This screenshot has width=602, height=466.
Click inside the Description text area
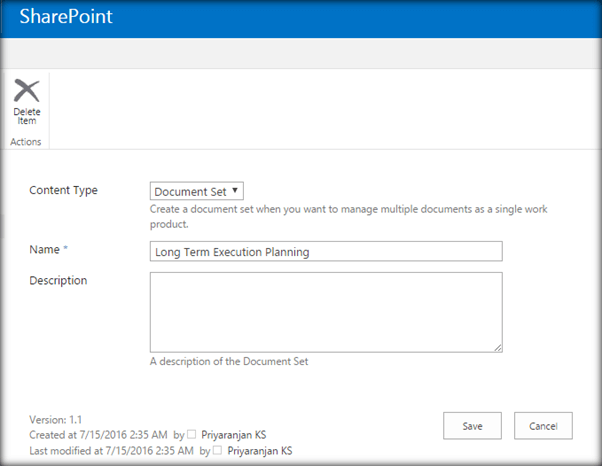tap(326, 312)
